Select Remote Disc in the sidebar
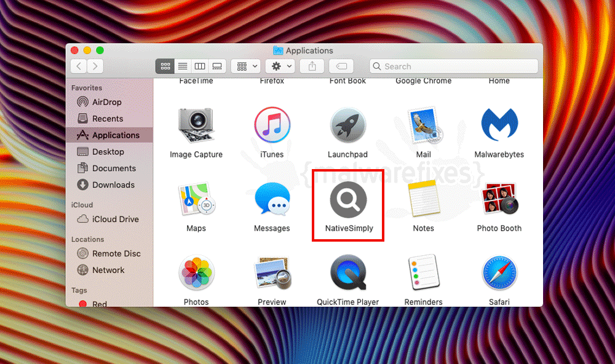 [x=109, y=254]
